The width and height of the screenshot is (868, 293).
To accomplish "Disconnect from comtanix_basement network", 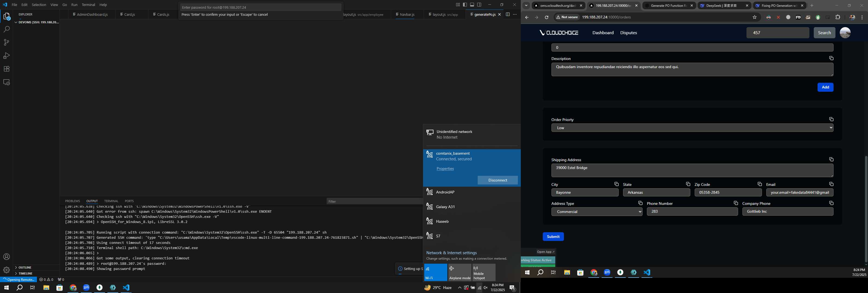I will (x=497, y=180).
